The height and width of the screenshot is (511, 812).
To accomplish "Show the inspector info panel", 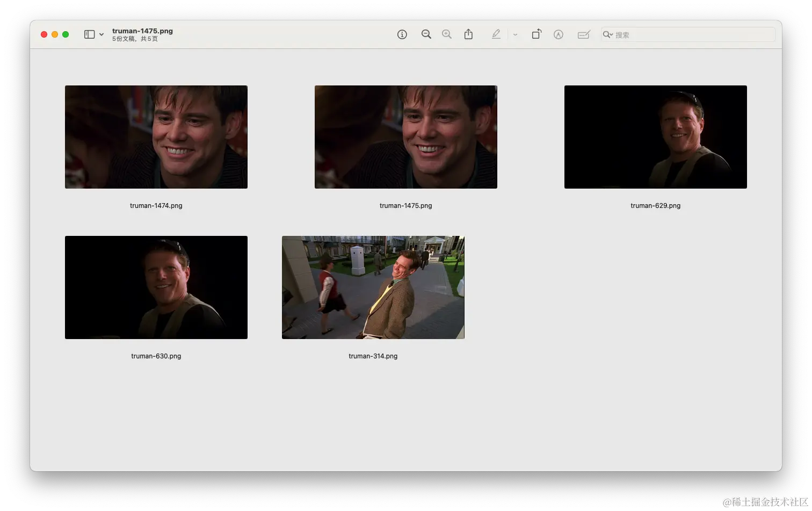I will [402, 34].
